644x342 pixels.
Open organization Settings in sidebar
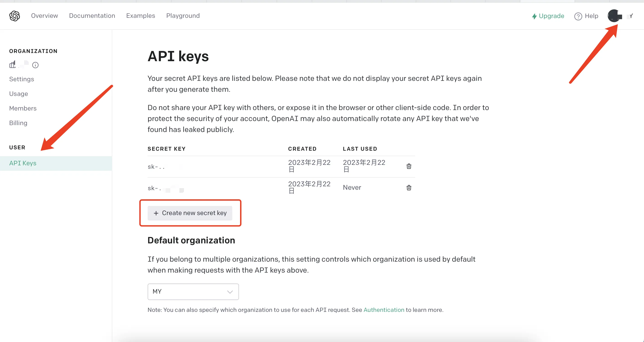click(21, 79)
